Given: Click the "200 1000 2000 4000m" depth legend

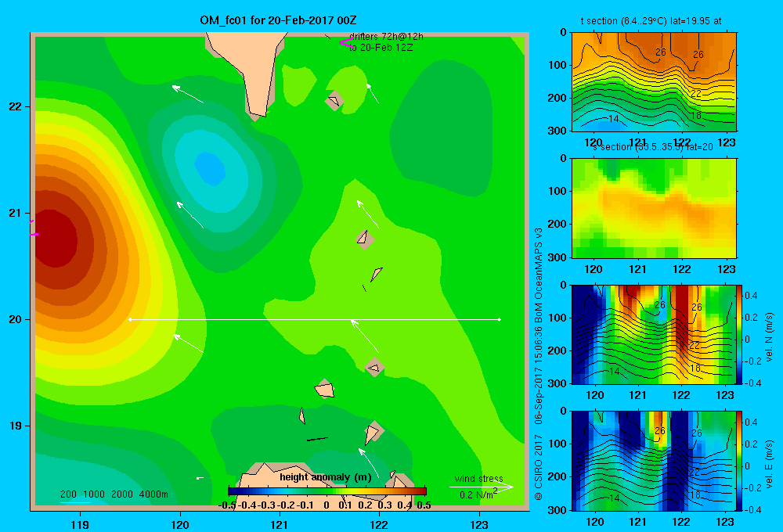Looking at the screenshot, I should (114, 494).
